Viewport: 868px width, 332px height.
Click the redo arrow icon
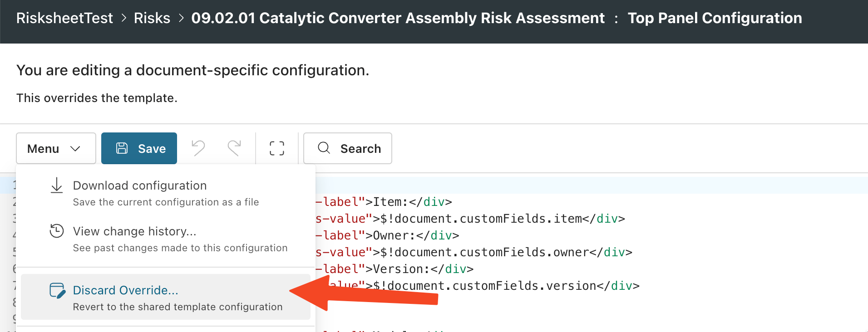click(234, 148)
